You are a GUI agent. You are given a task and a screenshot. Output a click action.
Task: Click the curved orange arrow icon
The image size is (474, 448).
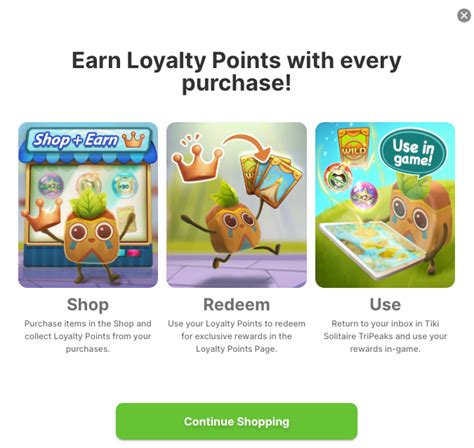(x=248, y=146)
